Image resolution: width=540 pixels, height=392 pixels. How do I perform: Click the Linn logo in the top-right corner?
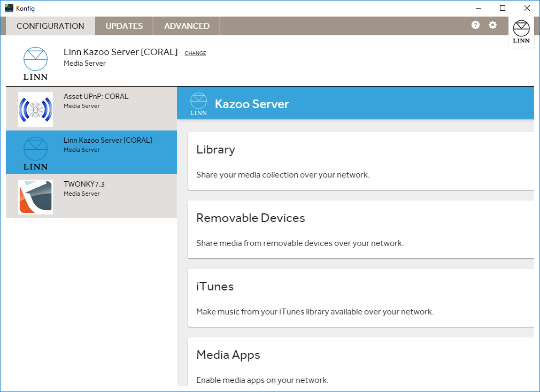(x=521, y=32)
